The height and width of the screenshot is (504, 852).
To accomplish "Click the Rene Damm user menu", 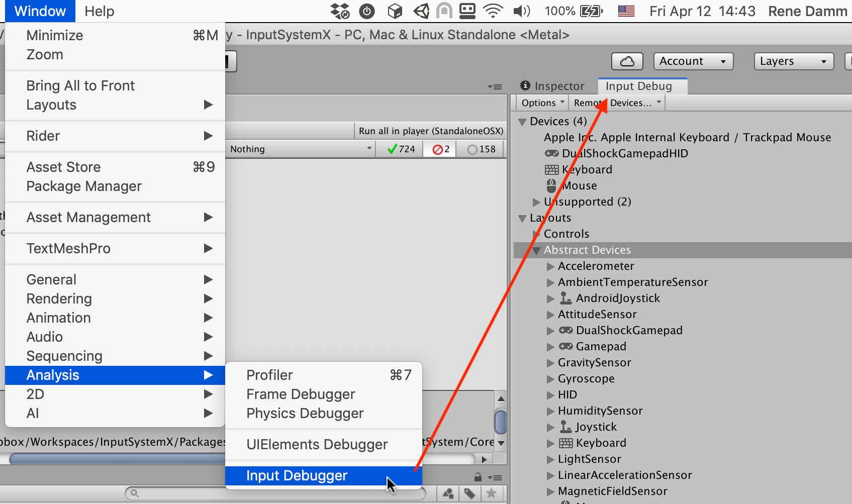I will 807,11.
